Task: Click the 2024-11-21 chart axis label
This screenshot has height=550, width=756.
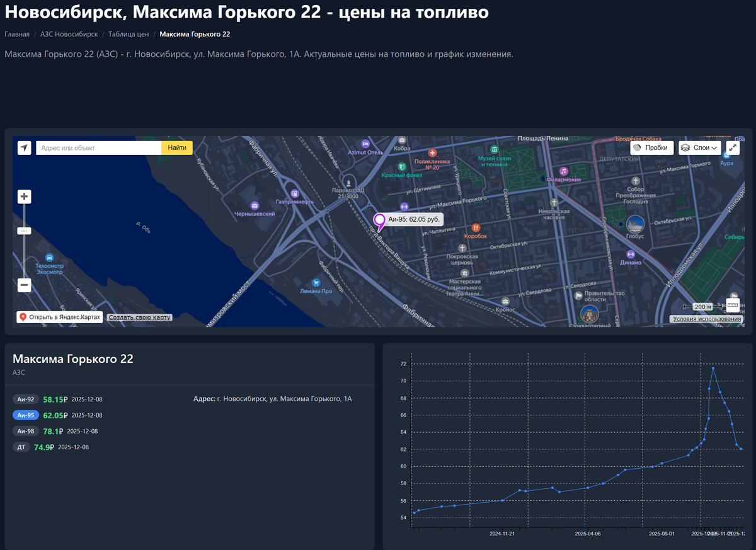Action: pyautogui.click(x=502, y=534)
